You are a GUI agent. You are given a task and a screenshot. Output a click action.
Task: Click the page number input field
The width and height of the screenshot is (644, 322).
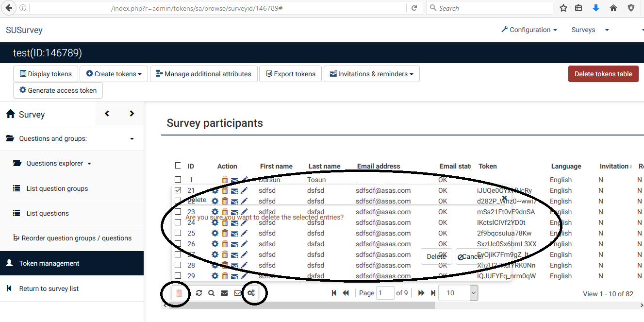point(385,293)
